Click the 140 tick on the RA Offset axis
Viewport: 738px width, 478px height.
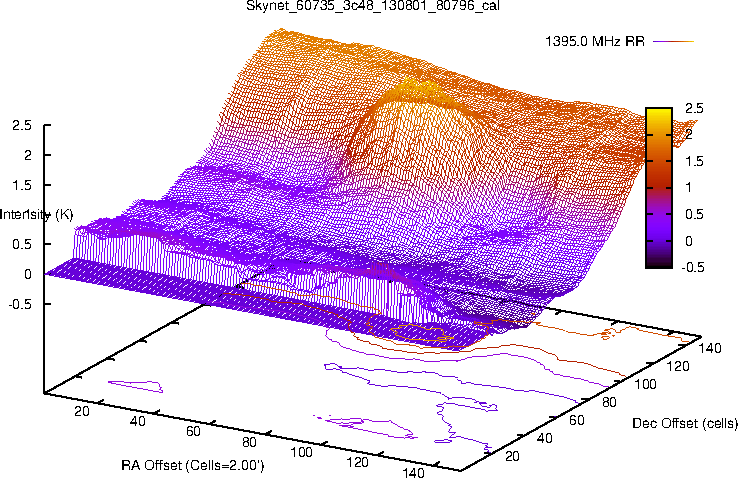tap(414, 472)
